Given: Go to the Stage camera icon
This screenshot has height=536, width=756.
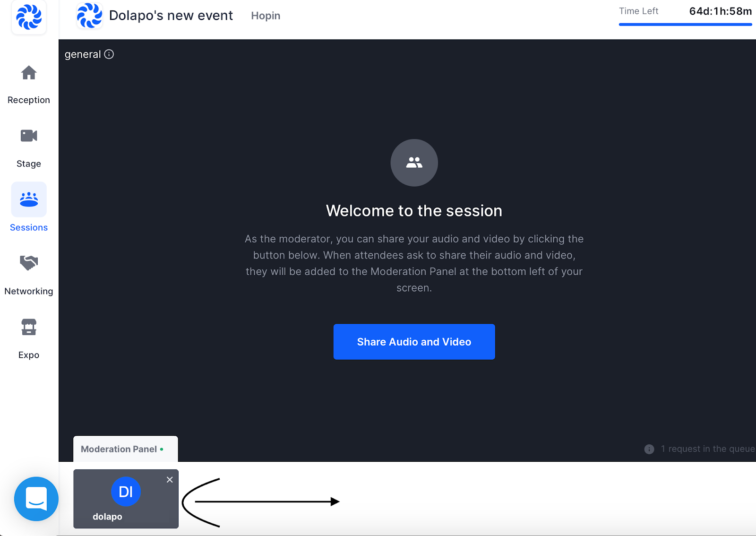Looking at the screenshot, I should [29, 136].
